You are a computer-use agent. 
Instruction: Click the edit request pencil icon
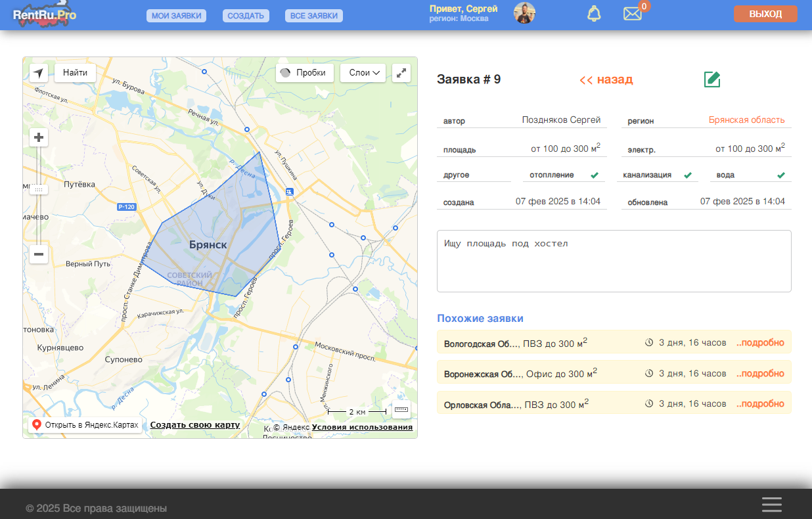tap(712, 79)
